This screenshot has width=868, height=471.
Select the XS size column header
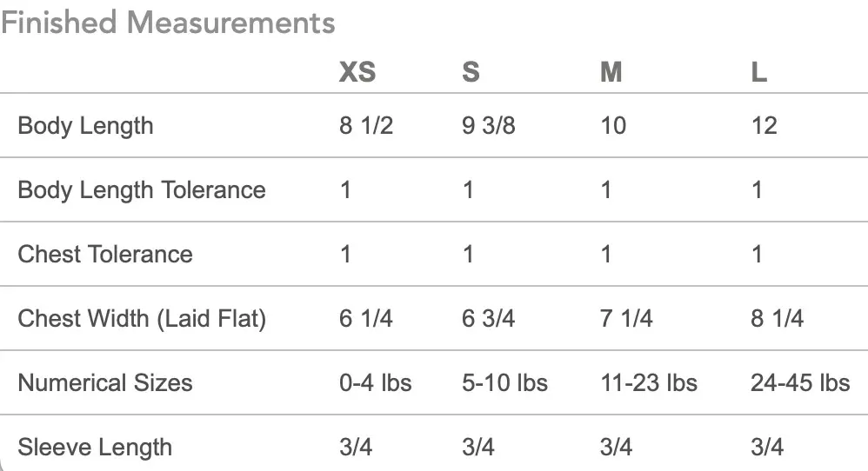[x=357, y=71]
